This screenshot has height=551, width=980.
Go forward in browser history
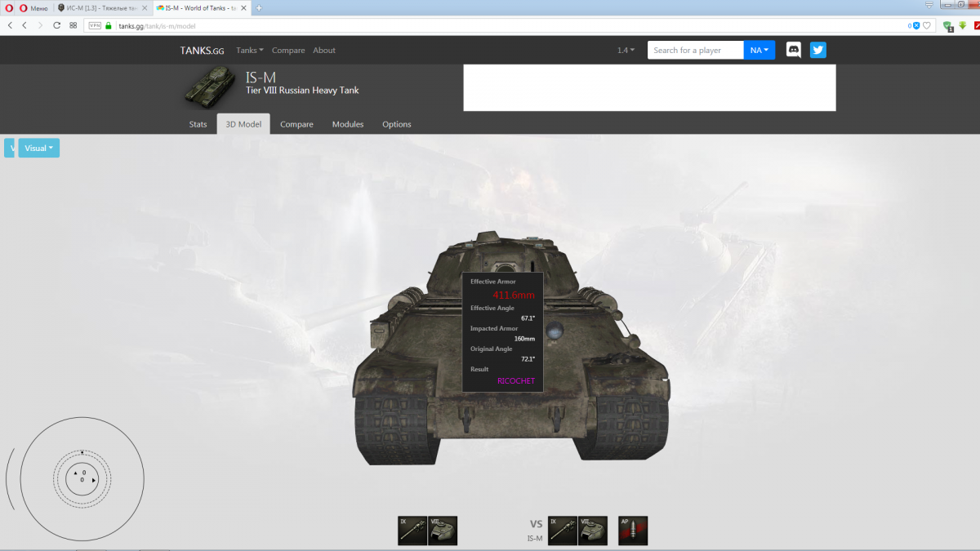[40, 25]
